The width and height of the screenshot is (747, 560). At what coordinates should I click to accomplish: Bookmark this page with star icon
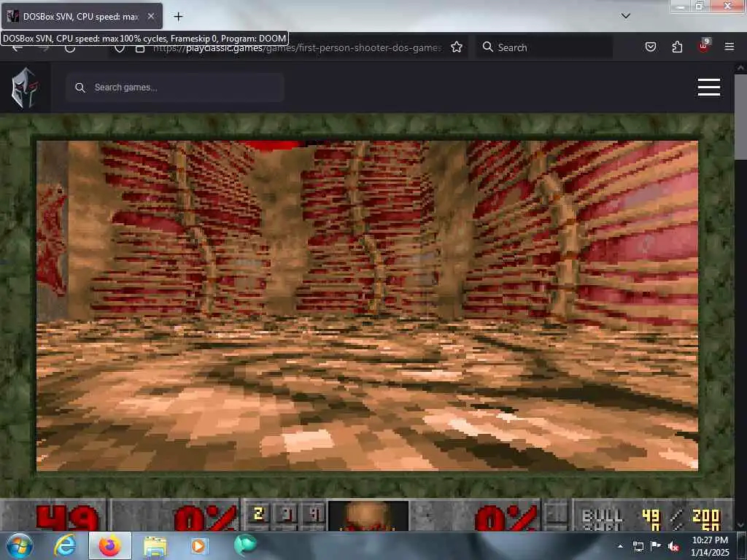pos(457,47)
